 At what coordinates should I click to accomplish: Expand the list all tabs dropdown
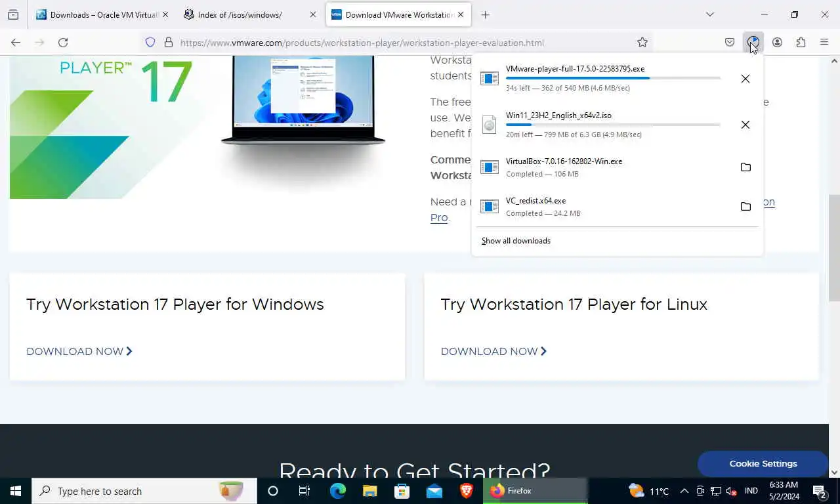coord(709,14)
